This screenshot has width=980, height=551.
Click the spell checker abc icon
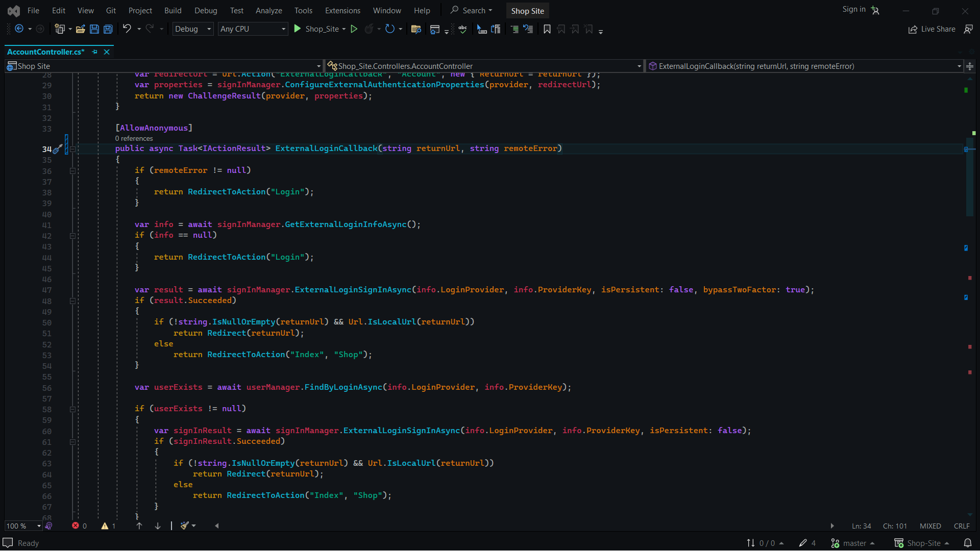[x=462, y=29]
